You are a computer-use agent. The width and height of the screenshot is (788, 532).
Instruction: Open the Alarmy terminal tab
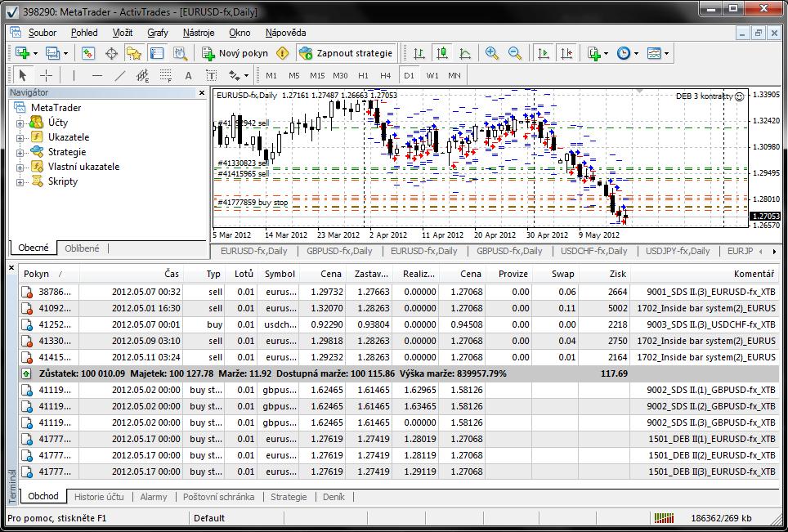[x=154, y=497]
